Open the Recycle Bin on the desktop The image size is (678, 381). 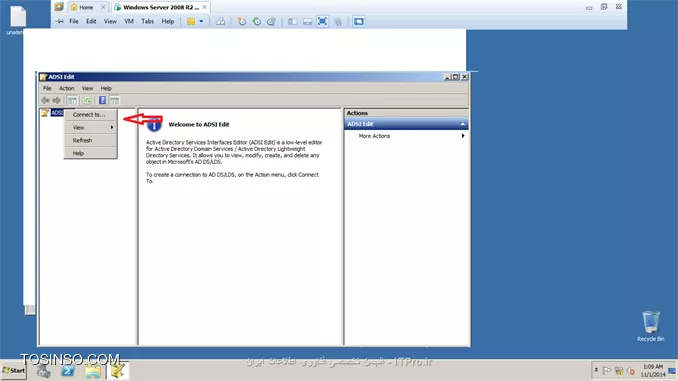[x=650, y=326]
